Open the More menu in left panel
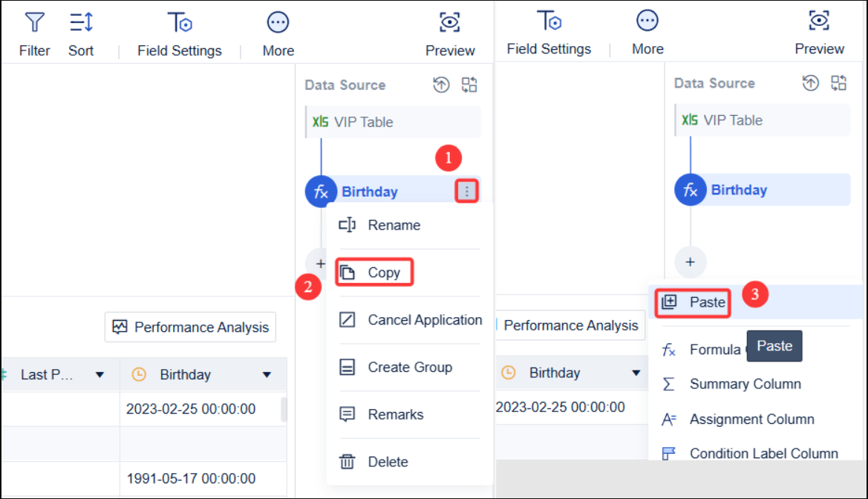The width and height of the screenshot is (868, 499). (x=278, y=34)
